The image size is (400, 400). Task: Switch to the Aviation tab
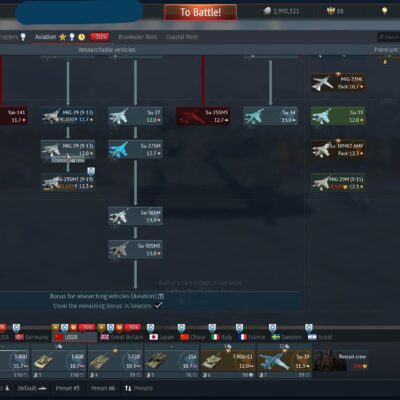[x=45, y=37]
